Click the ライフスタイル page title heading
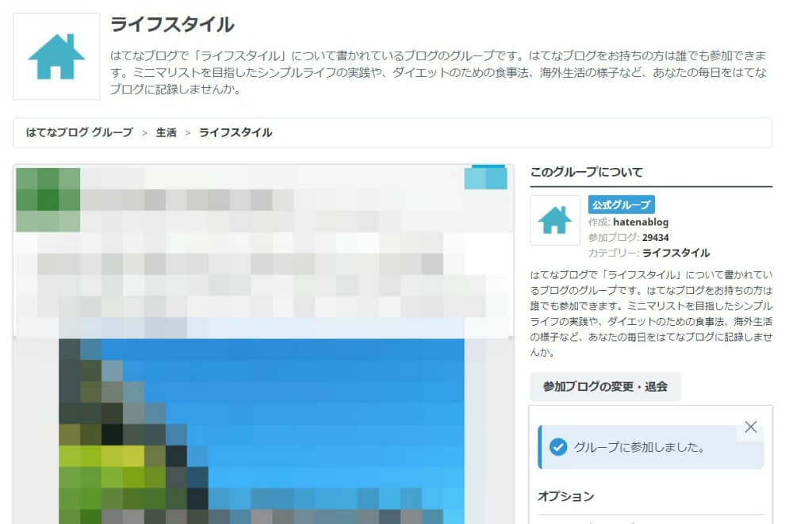The width and height of the screenshot is (812, 524). 172,25
